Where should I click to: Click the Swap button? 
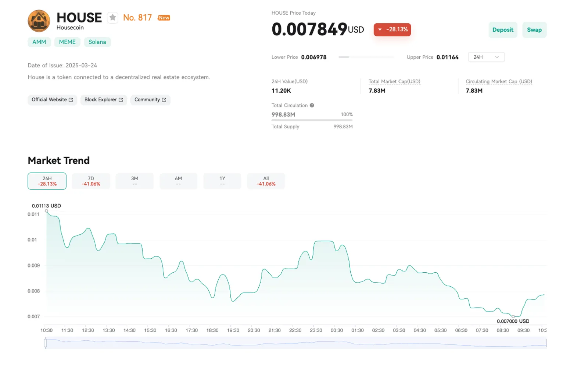[534, 30]
